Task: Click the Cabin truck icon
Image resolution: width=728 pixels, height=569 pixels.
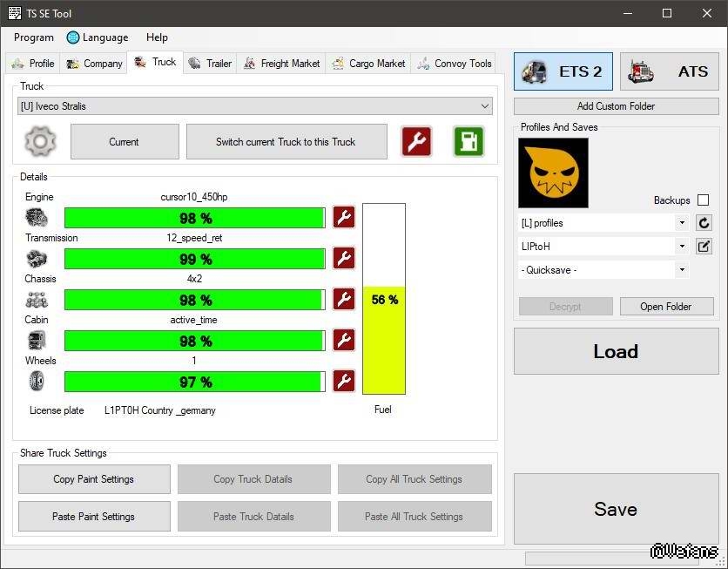Action: tap(37, 341)
